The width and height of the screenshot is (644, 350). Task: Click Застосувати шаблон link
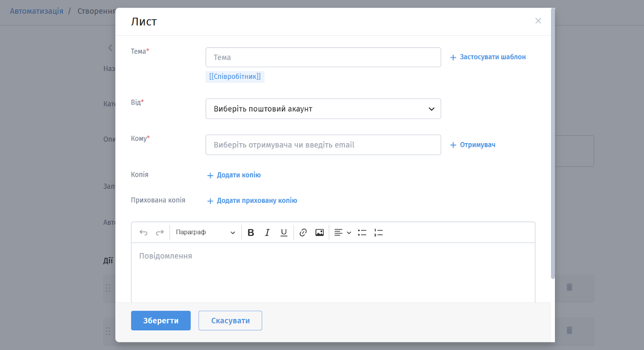[x=488, y=57]
